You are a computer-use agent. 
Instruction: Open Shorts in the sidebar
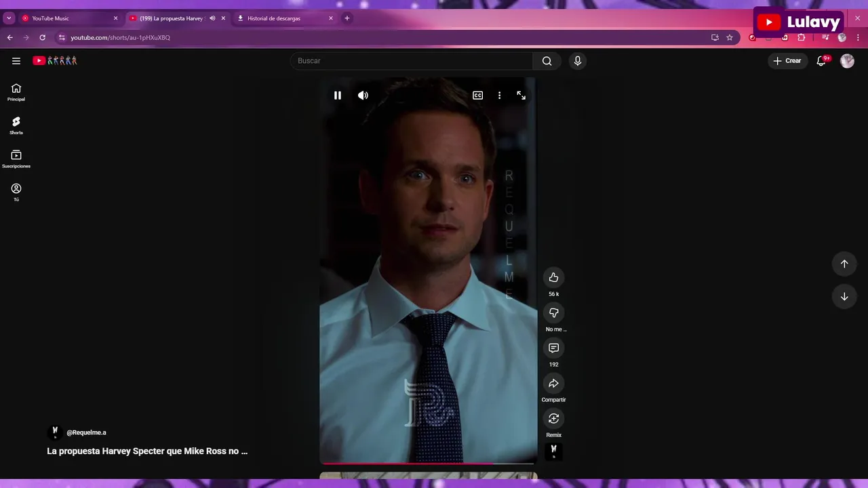tap(16, 125)
